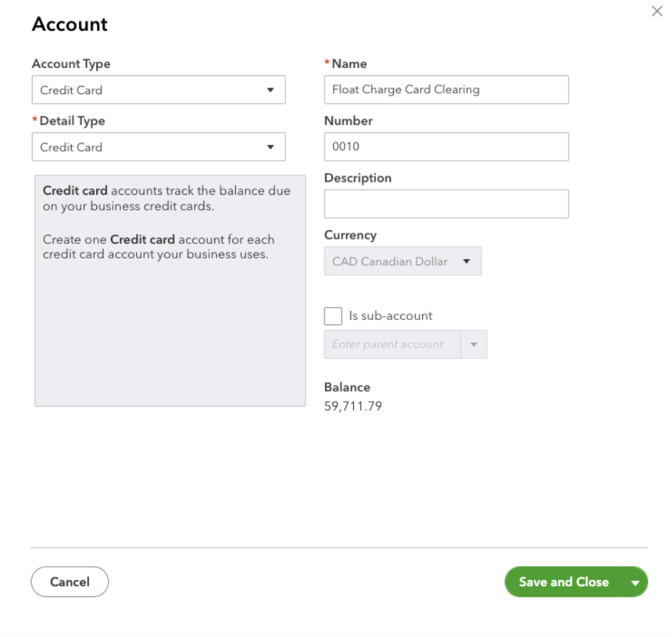Open the Detail Type dropdown

point(159,147)
